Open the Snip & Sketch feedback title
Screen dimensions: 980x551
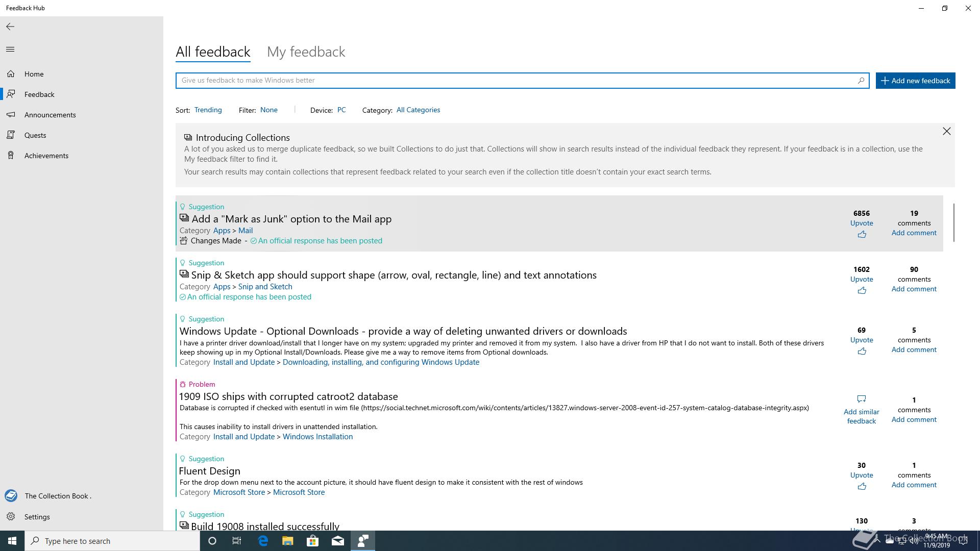[x=394, y=275]
